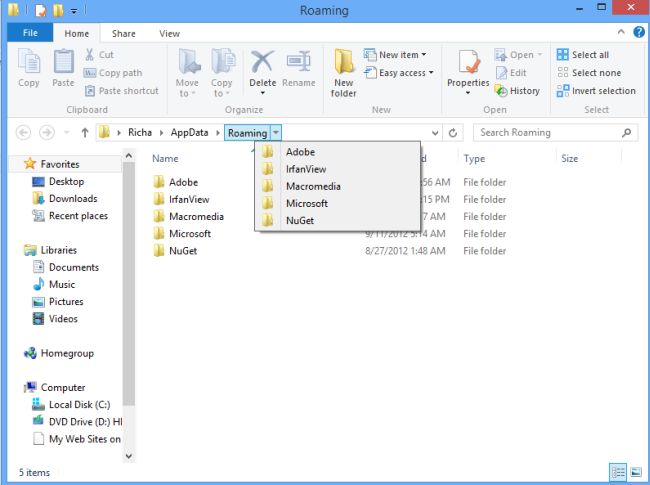Choose IrfanView in the breadcrumb dropdown menu
This screenshot has width=650, height=485.
click(337, 169)
